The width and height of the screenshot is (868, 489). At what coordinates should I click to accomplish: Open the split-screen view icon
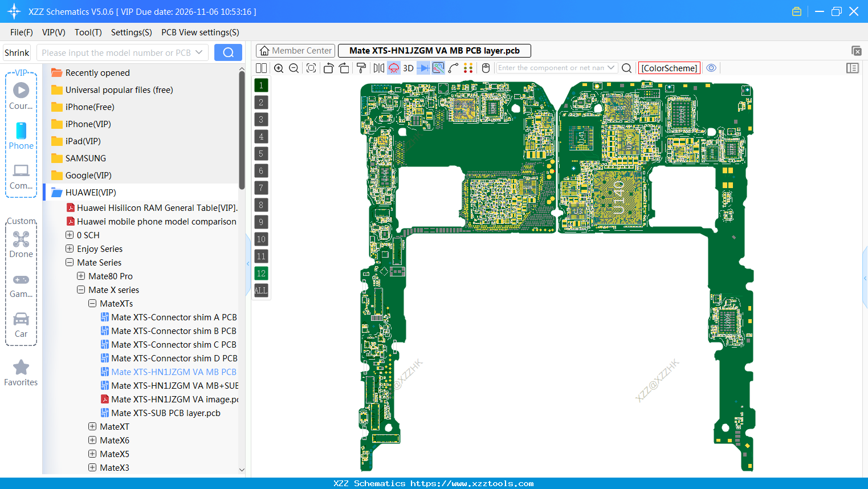click(x=260, y=68)
